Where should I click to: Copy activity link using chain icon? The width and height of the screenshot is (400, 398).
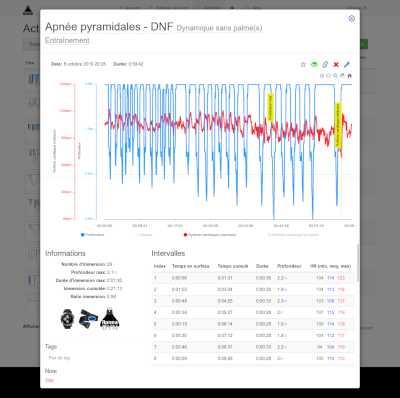coord(325,64)
